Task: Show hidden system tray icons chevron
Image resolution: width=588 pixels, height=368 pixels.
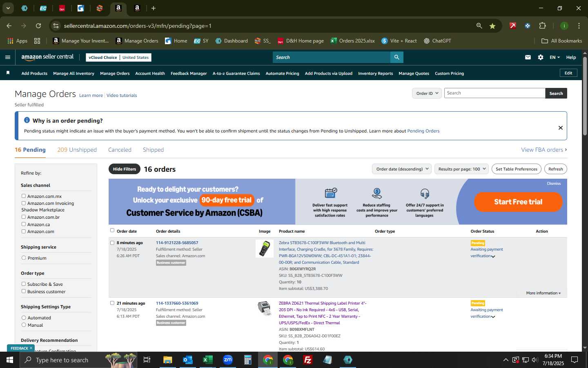Action: point(506,360)
